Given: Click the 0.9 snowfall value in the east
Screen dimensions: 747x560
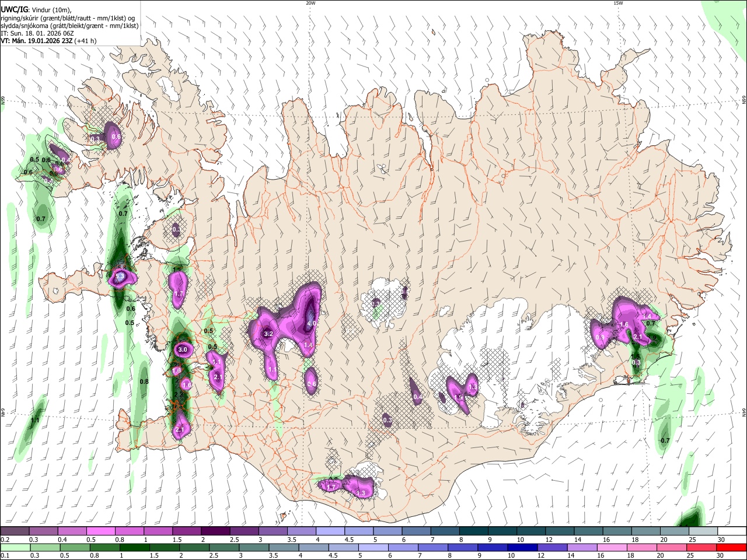Looking at the screenshot, I should 600,337.
